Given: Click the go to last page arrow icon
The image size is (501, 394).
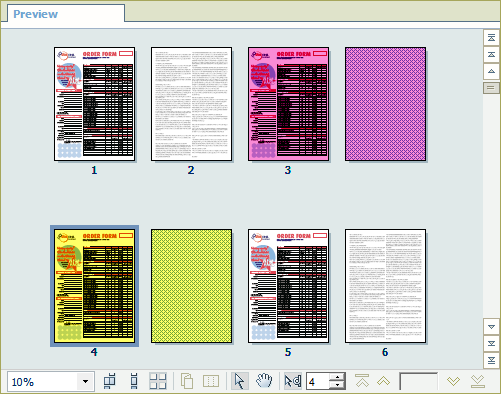Looking at the screenshot, I should (477, 381).
